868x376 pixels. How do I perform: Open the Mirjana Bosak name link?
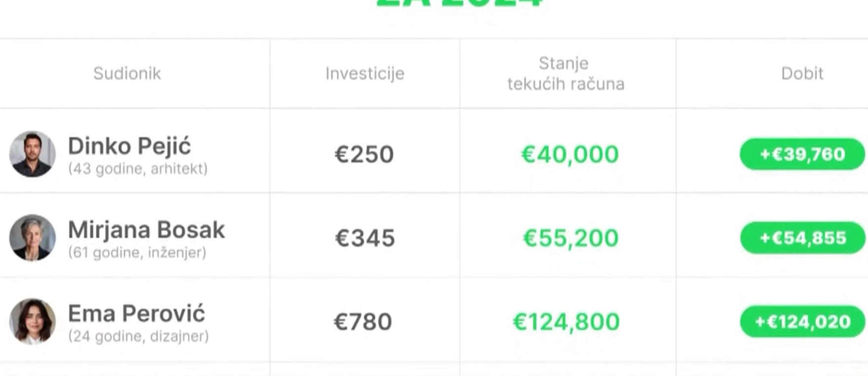(146, 230)
